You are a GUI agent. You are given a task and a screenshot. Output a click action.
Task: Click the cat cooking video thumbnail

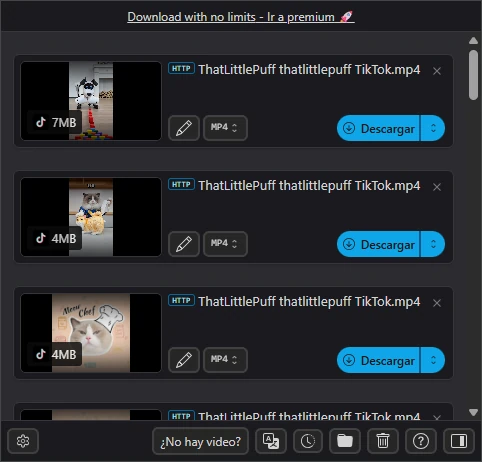[x=91, y=217]
